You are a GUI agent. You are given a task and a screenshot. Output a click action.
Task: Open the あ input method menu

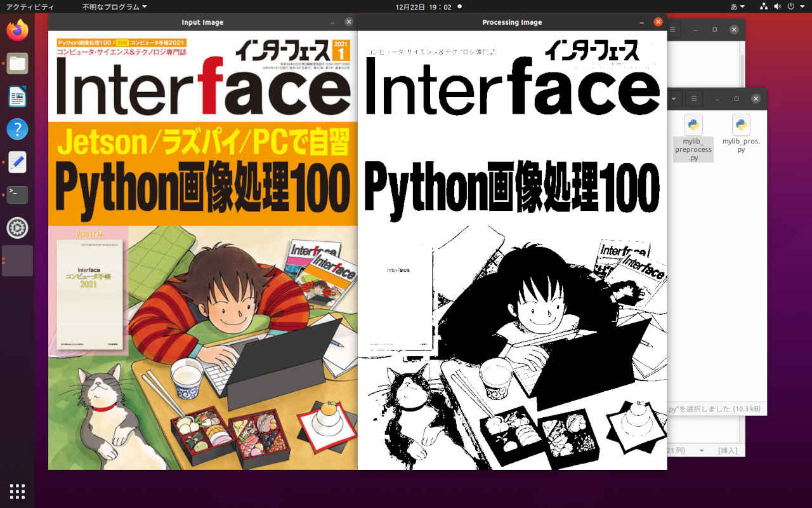pos(737,7)
